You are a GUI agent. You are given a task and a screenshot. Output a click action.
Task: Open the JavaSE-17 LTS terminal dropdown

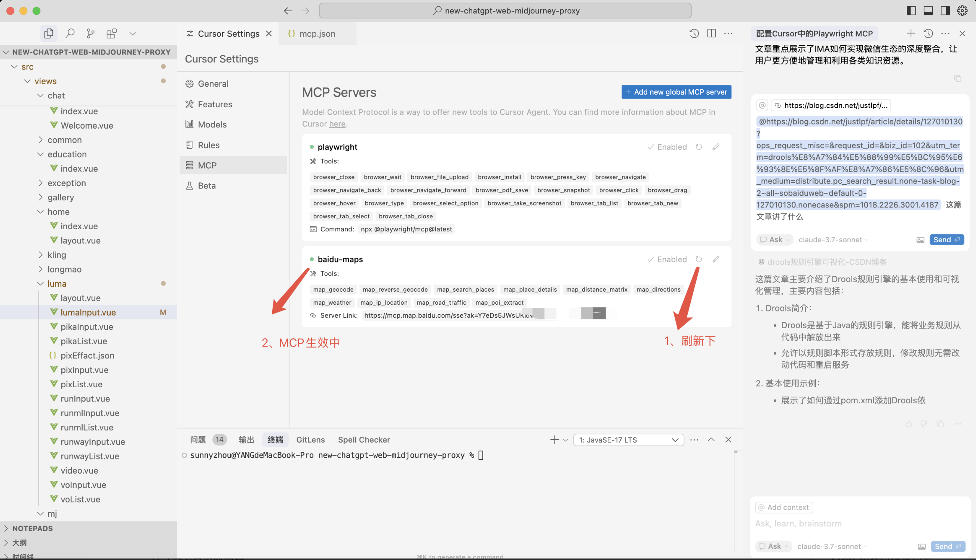tap(628, 440)
